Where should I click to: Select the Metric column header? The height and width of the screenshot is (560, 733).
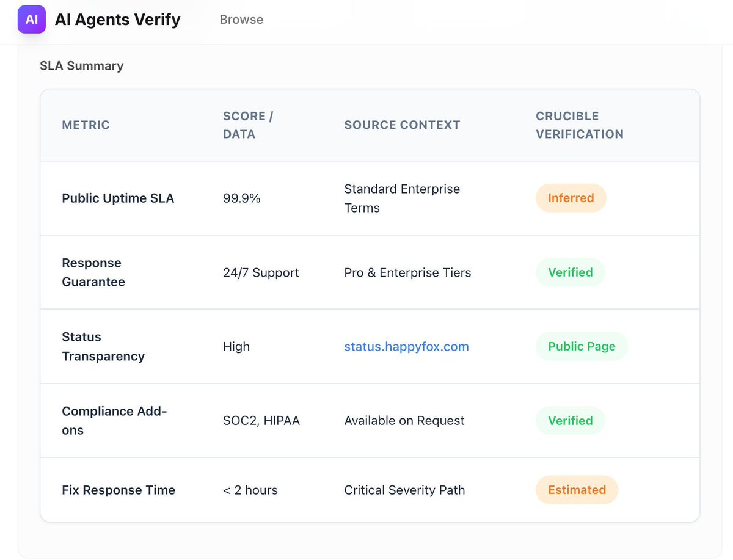(x=86, y=125)
